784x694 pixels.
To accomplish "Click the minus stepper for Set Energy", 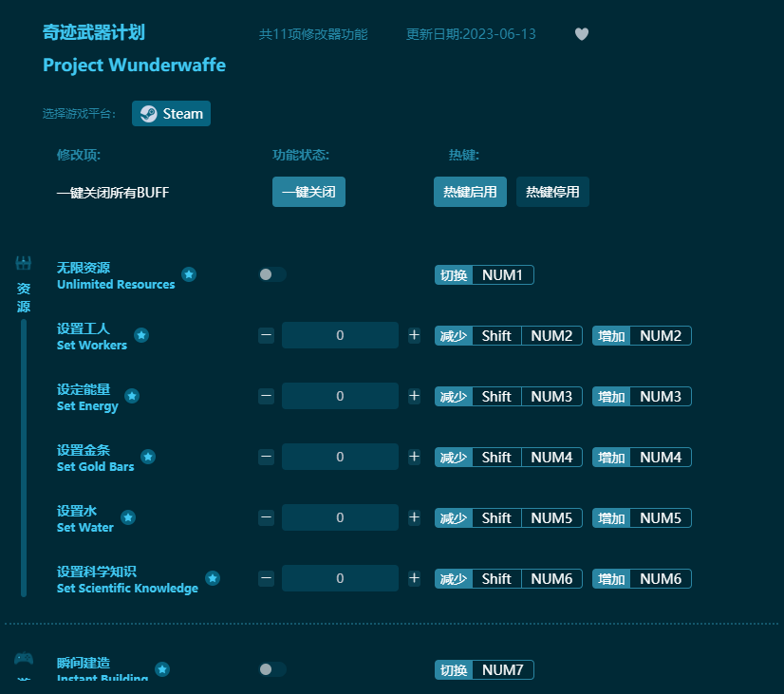I will coord(266,396).
